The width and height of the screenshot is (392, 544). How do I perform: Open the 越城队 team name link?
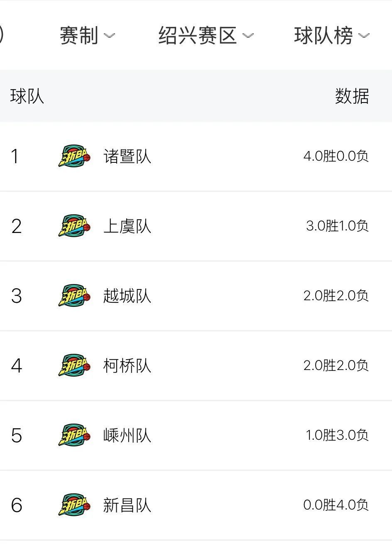pyautogui.click(x=127, y=296)
